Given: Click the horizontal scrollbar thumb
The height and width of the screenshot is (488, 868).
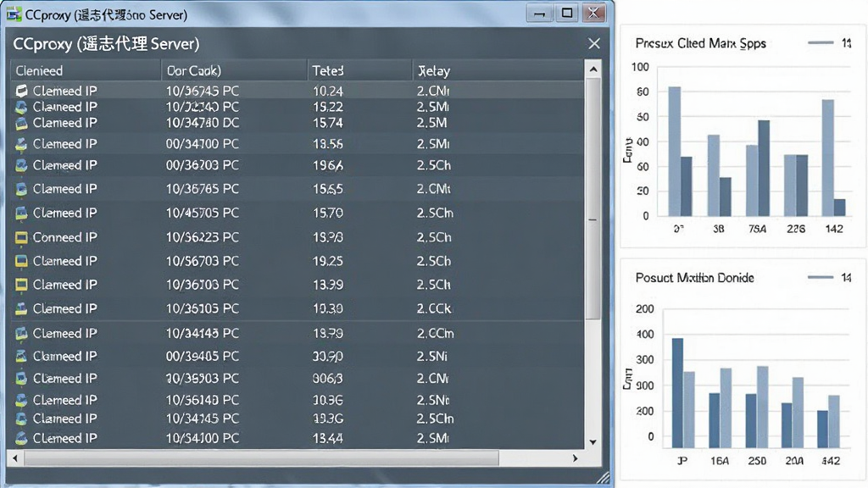Looking at the screenshot, I should pos(261,458).
